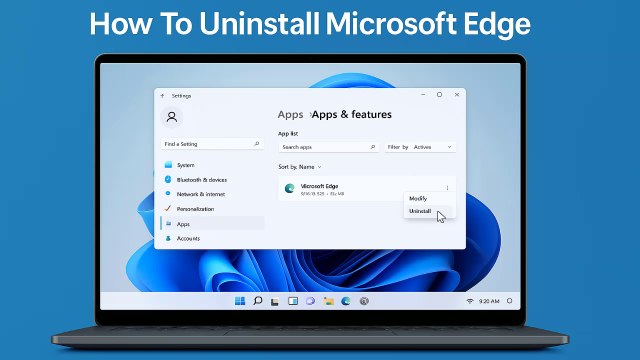Screen dimensions: 640x360
Task: Open the Windows Start button
Action: tap(240, 301)
